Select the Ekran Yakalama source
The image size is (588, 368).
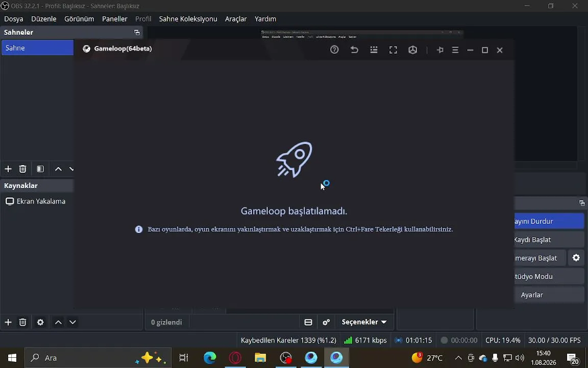click(x=37, y=201)
